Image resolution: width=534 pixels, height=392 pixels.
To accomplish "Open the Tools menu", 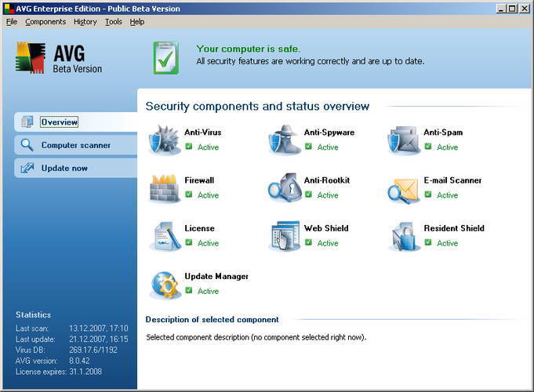I will click(x=114, y=22).
